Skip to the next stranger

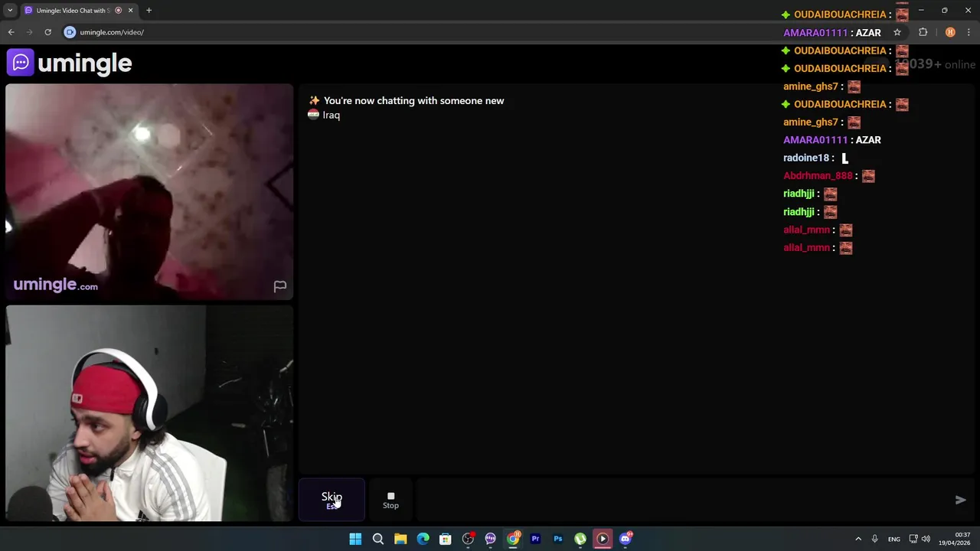pyautogui.click(x=332, y=500)
